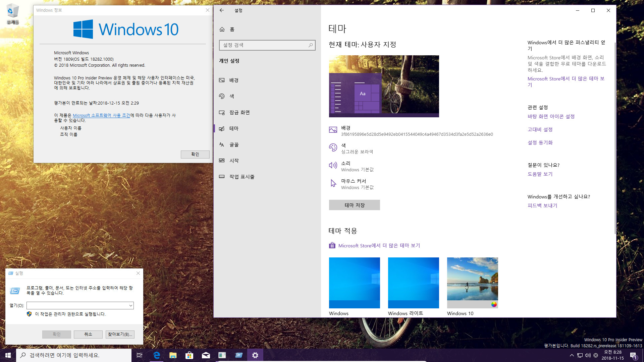
Task: Click the 색 palette icon in theme details
Action: click(333, 147)
